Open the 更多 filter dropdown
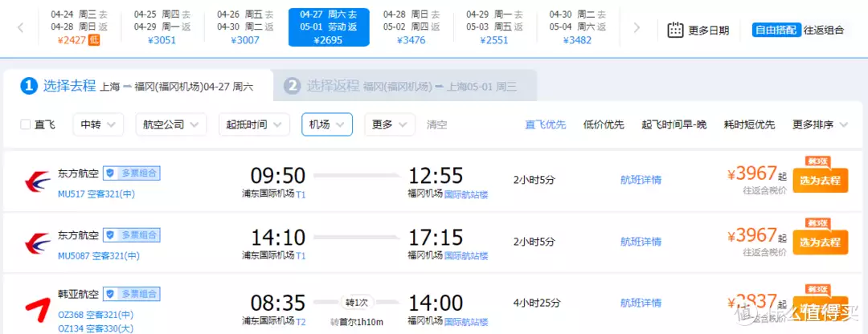868x334 pixels. [x=390, y=124]
